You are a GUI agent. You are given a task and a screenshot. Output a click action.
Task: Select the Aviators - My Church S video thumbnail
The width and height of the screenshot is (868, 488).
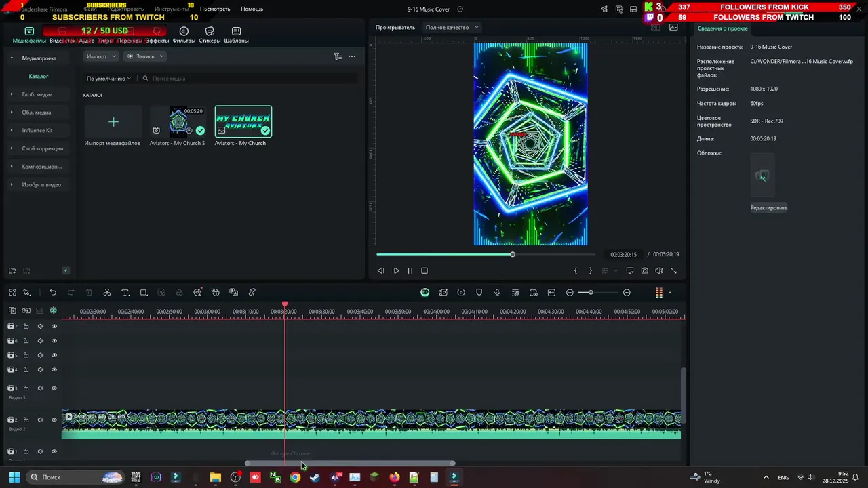coord(178,122)
